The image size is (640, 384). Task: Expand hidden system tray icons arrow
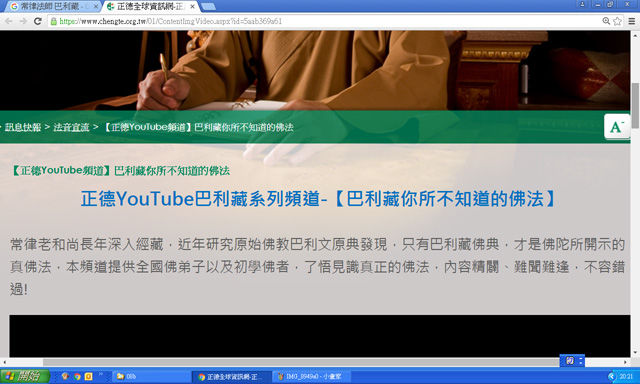(x=611, y=376)
